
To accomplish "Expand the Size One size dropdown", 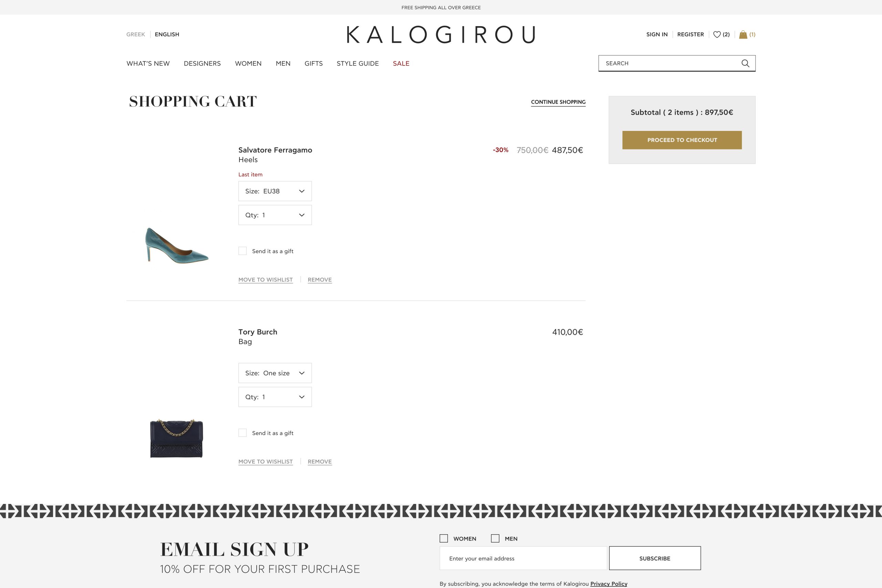I will point(275,373).
